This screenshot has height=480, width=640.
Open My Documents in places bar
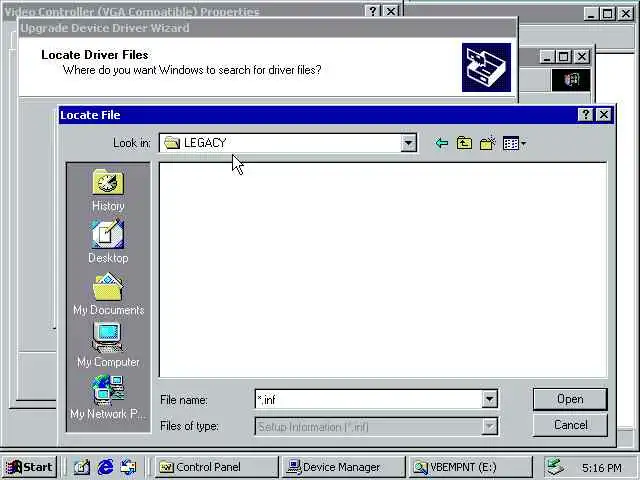coord(108,294)
